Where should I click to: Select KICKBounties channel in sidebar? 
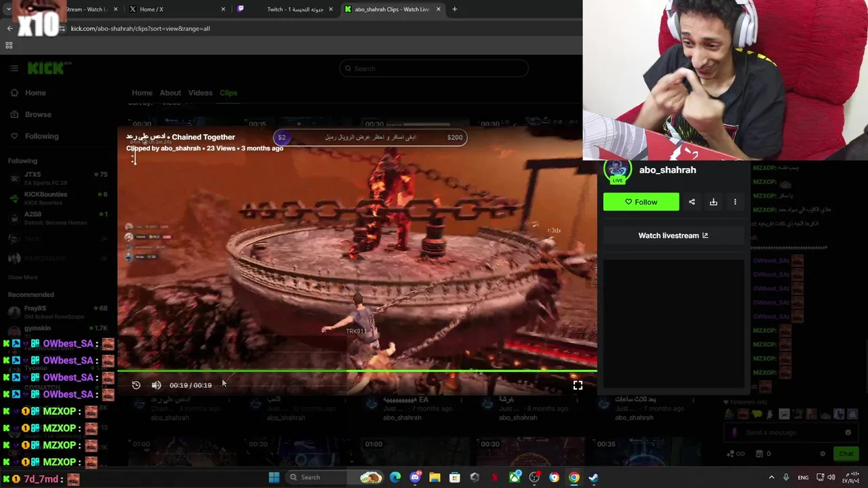[x=58, y=198]
